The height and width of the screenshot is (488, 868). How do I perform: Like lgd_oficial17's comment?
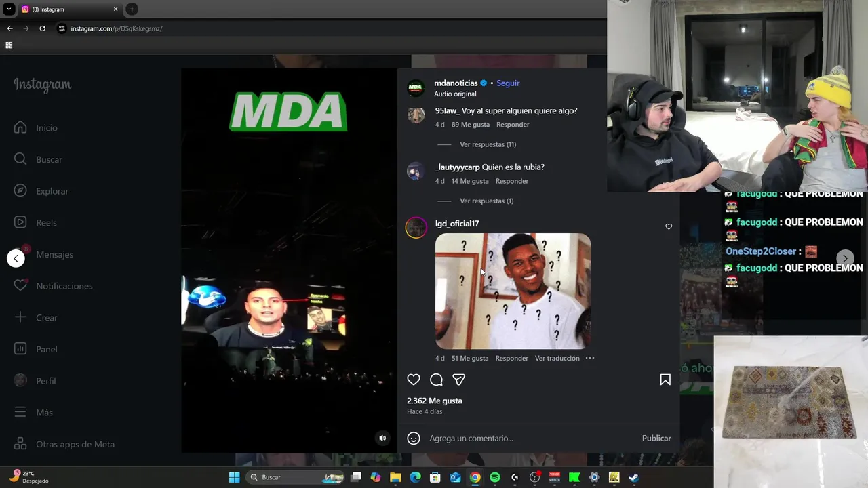pyautogui.click(x=669, y=226)
